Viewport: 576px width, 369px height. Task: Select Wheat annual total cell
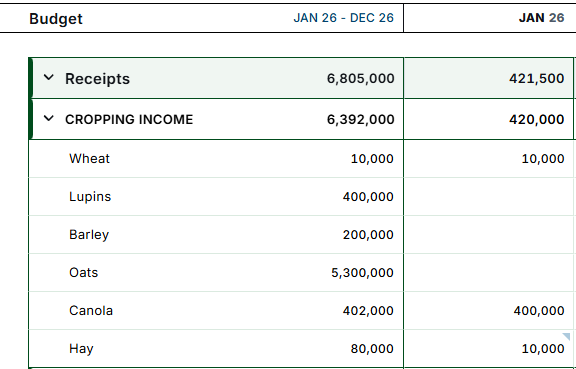[372, 159]
